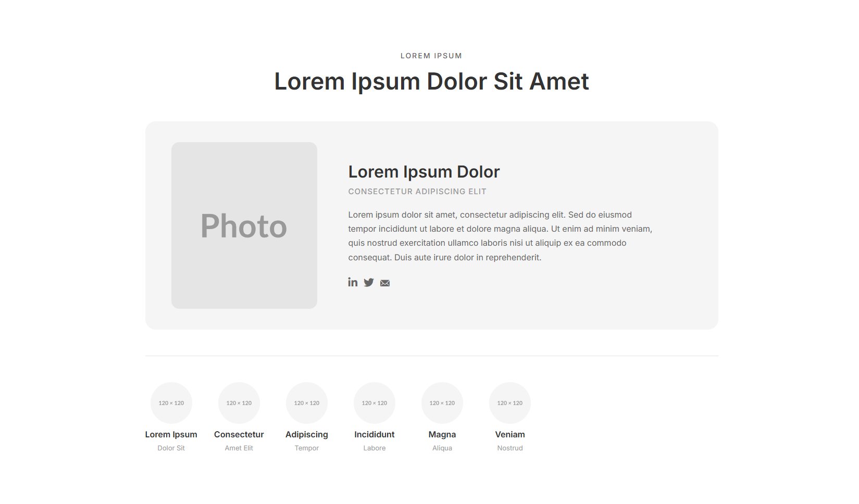
Task: Click the Incididunt member name
Action: coord(375,434)
